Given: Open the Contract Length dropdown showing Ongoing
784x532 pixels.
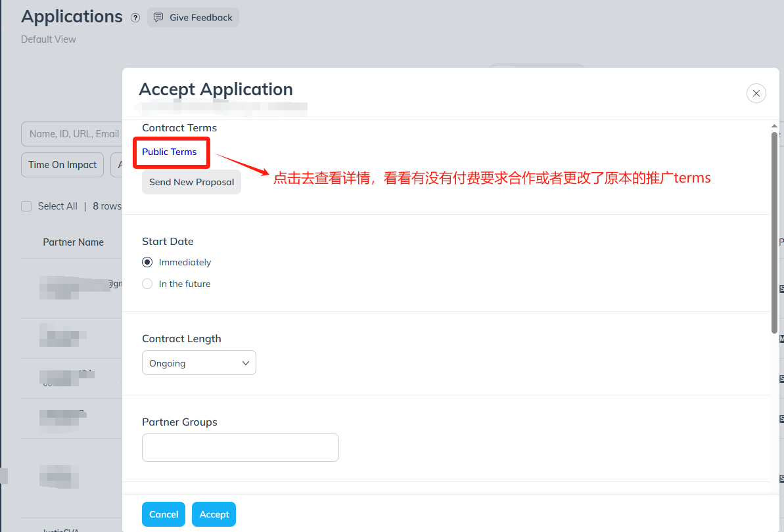Looking at the screenshot, I should (x=198, y=362).
